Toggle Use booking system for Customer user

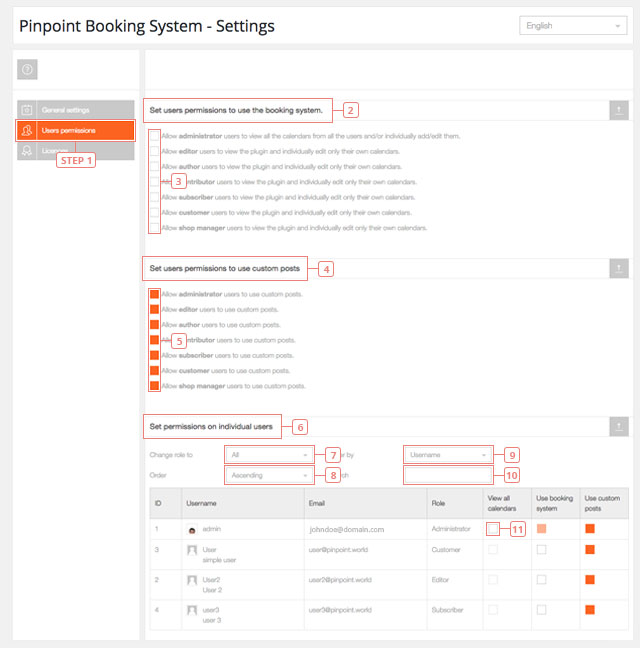coord(541,550)
